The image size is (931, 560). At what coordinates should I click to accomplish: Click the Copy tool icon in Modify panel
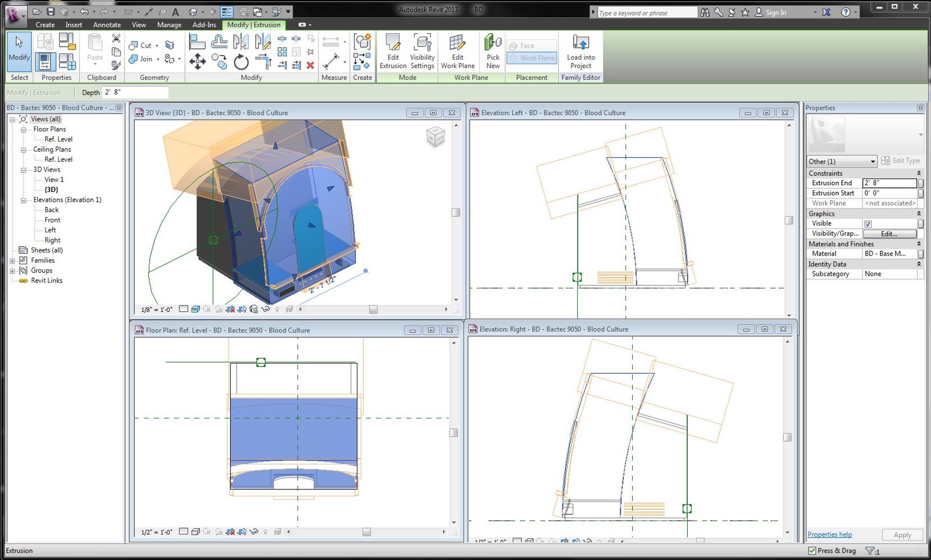(x=219, y=62)
